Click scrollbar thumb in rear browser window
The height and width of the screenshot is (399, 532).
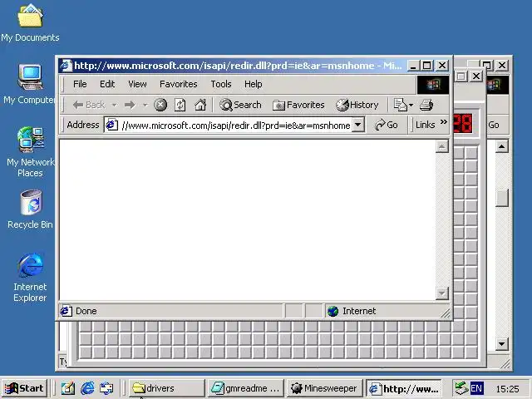pos(502,198)
